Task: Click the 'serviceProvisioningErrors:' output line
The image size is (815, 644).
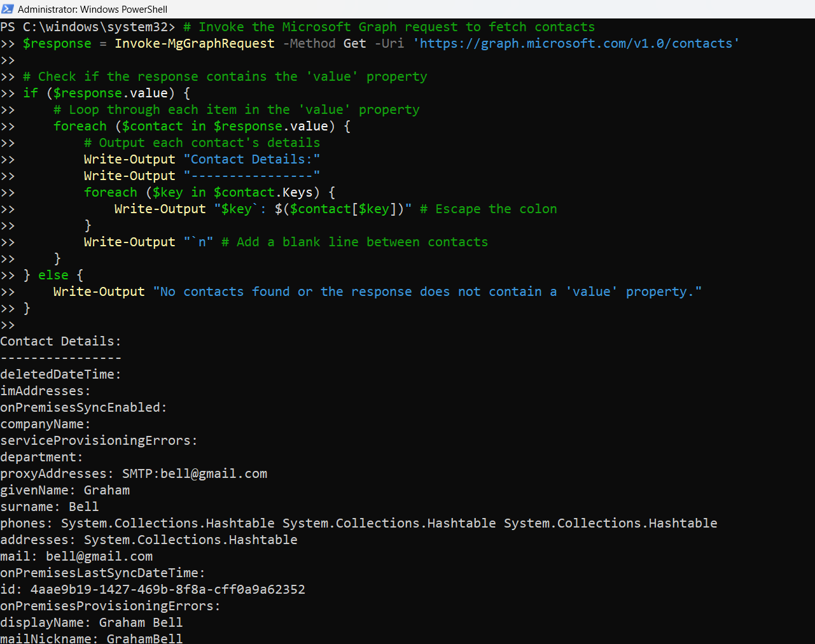Action: click(99, 440)
